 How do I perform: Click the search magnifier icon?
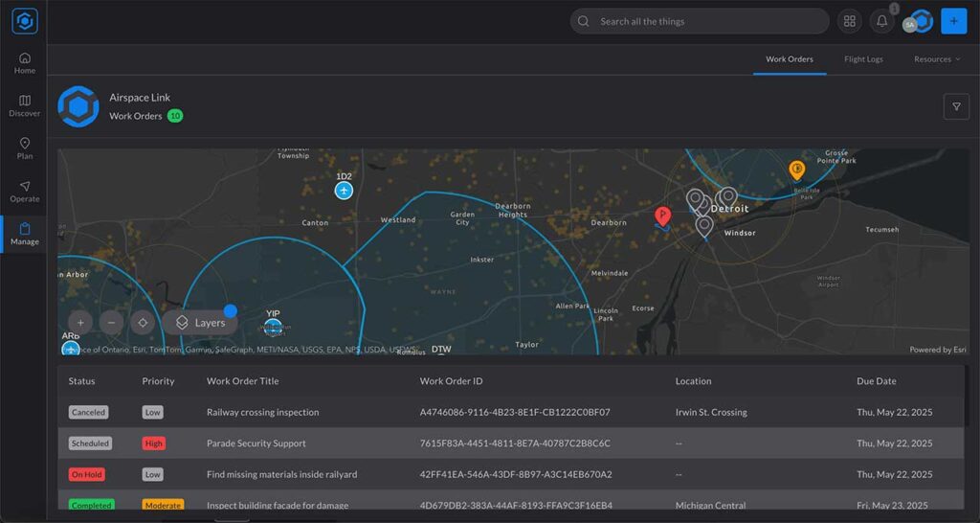[x=583, y=21]
